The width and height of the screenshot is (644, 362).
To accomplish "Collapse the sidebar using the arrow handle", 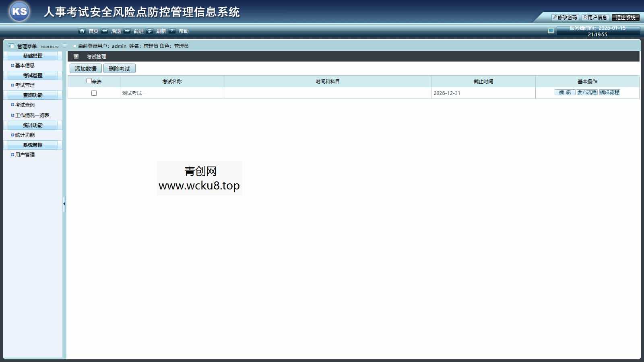I will (x=65, y=204).
